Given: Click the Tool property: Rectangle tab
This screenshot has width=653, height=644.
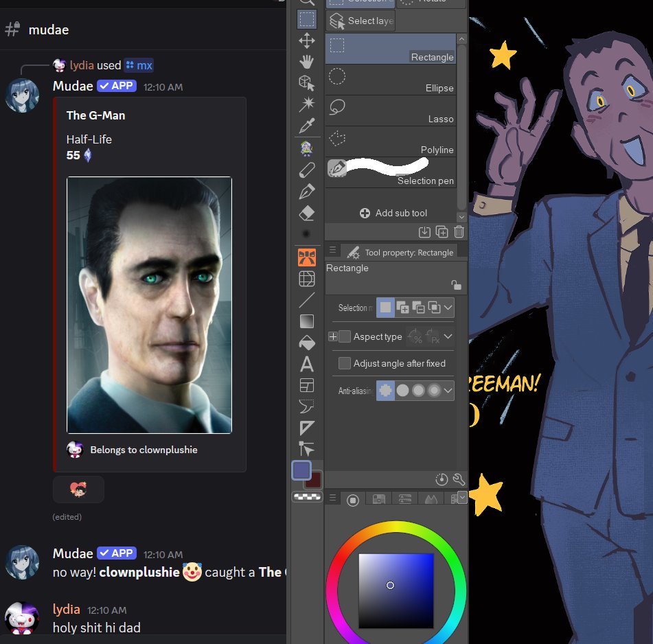Looking at the screenshot, I should point(400,252).
